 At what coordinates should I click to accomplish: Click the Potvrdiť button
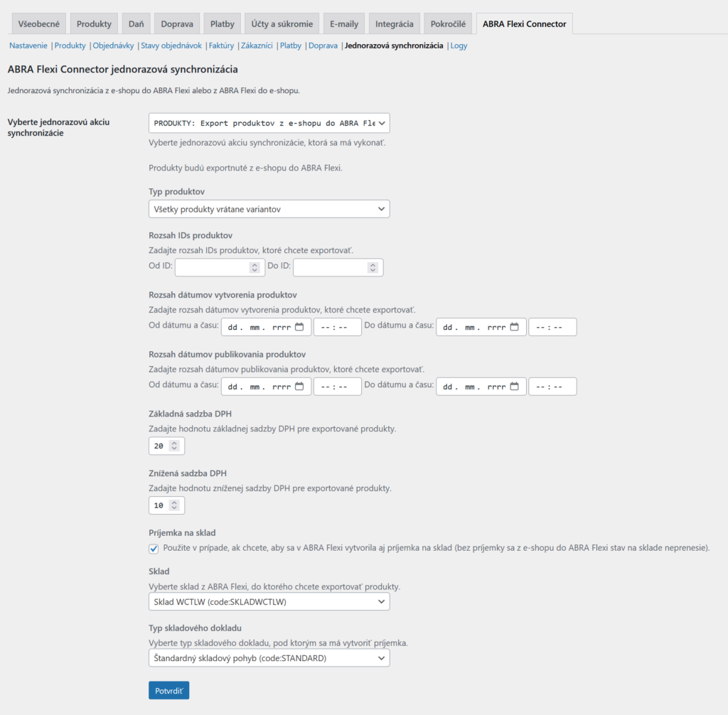click(168, 690)
